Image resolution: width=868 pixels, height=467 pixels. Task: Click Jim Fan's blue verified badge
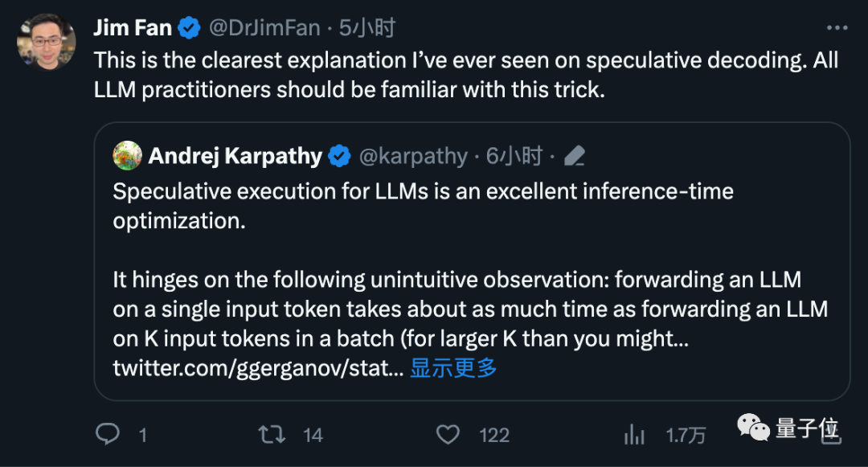(x=189, y=27)
